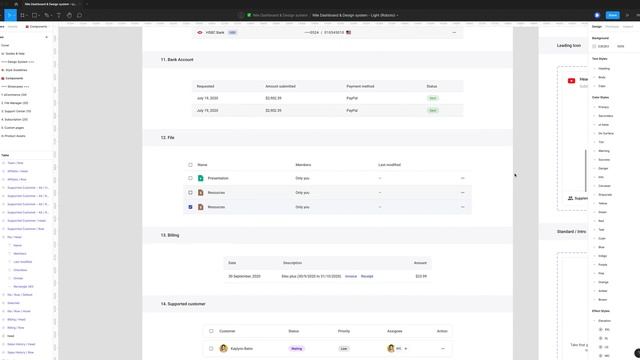The height and width of the screenshot is (360, 640).
Task: Click the US flag icon
Action: 349,32
